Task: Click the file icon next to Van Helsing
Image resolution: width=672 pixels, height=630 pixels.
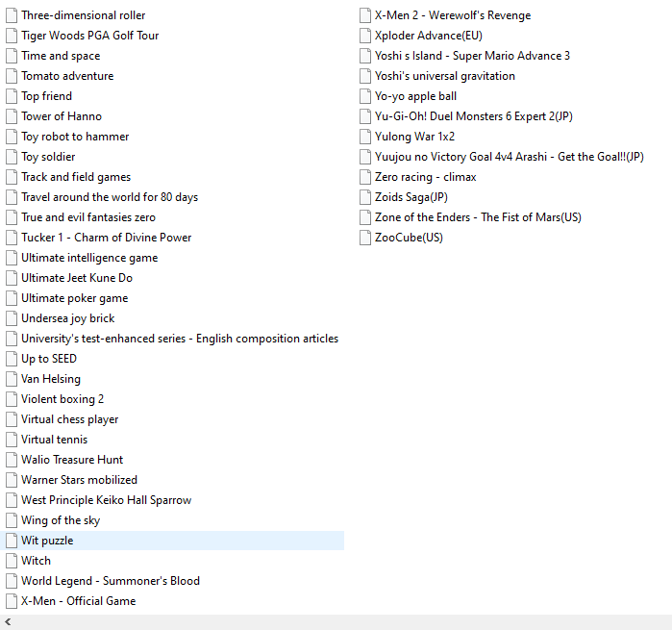Action: pyautogui.click(x=12, y=379)
